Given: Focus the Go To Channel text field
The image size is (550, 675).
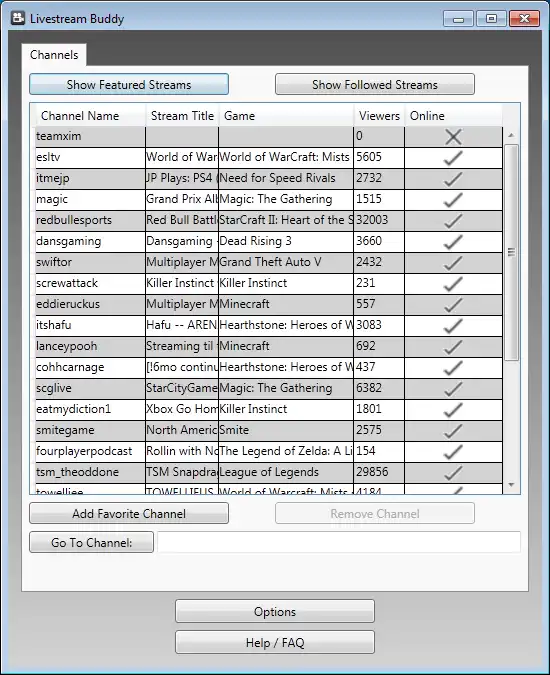Looking at the screenshot, I should pyautogui.click(x=339, y=542).
